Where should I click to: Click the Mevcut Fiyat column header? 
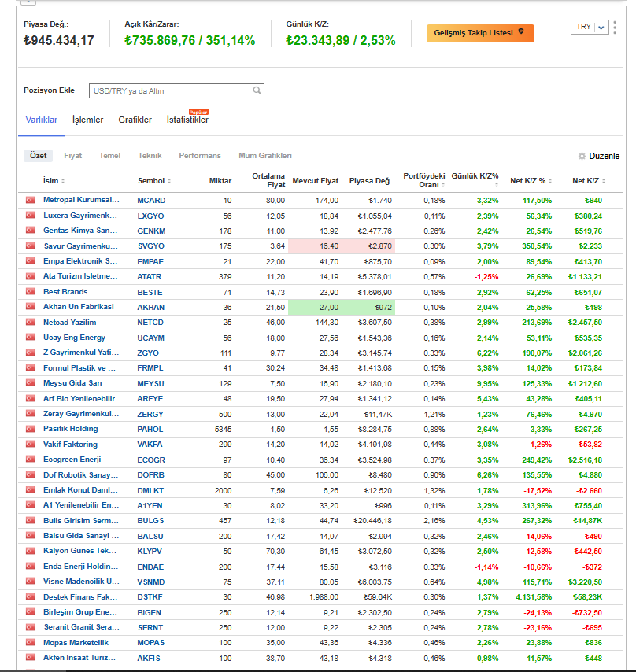(x=315, y=181)
